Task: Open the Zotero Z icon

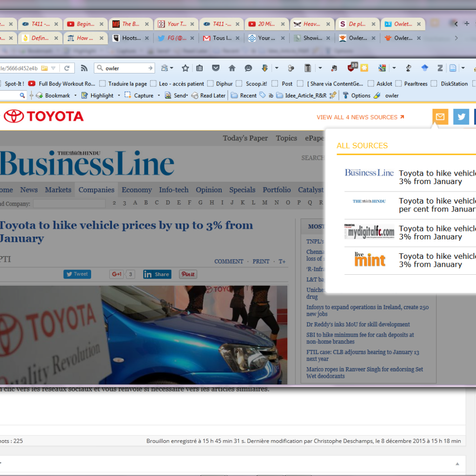Action: point(440,68)
